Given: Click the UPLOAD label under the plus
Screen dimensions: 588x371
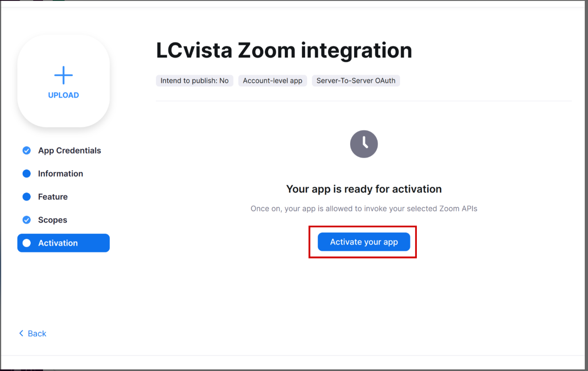Looking at the screenshot, I should point(63,95).
